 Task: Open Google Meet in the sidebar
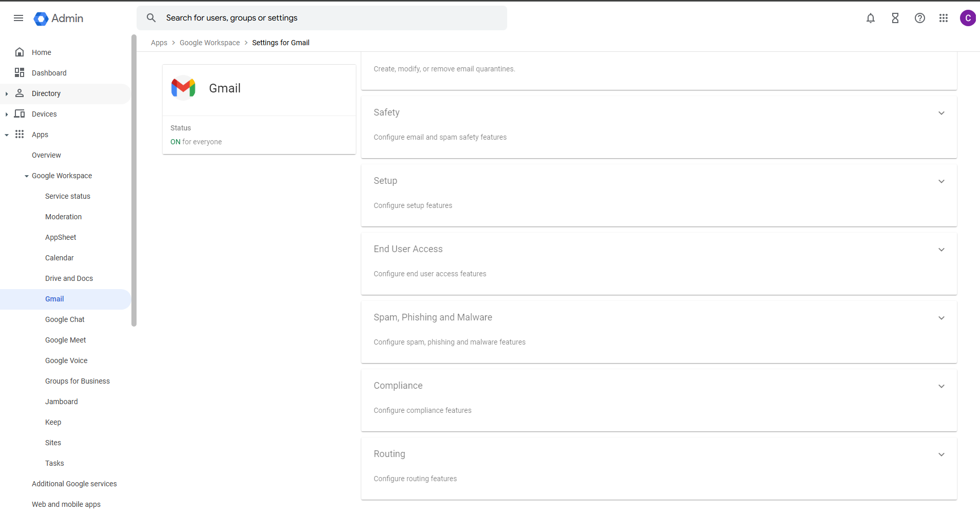pyautogui.click(x=66, y=340)
